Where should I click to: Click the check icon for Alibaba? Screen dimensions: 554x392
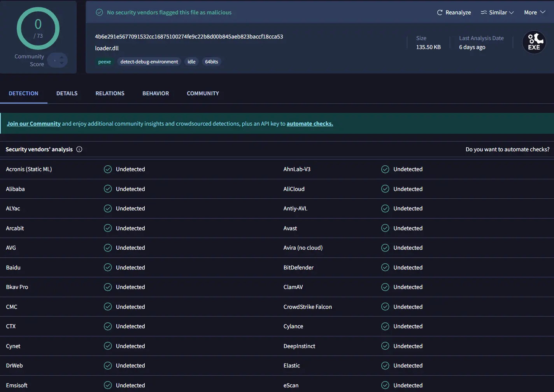108,189
